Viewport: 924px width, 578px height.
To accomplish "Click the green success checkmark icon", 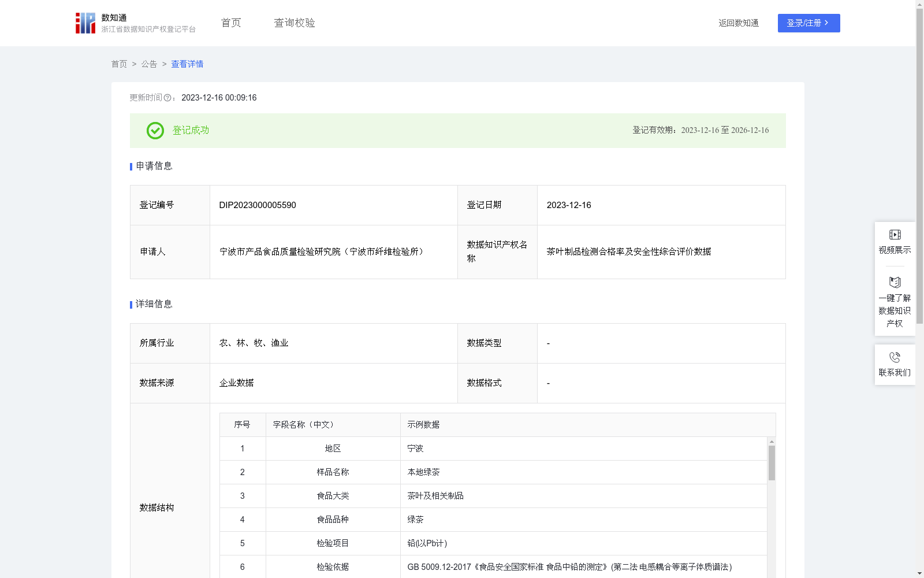I will 155,131.
